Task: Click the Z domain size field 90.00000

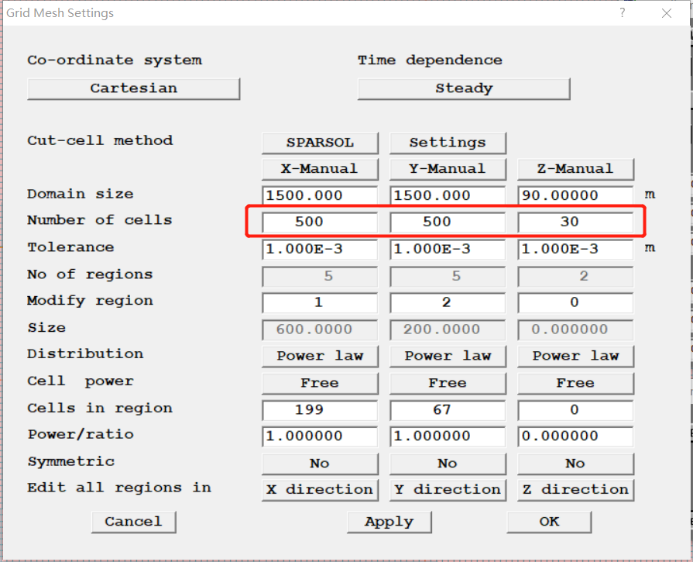Action: [x=575, y=196]
